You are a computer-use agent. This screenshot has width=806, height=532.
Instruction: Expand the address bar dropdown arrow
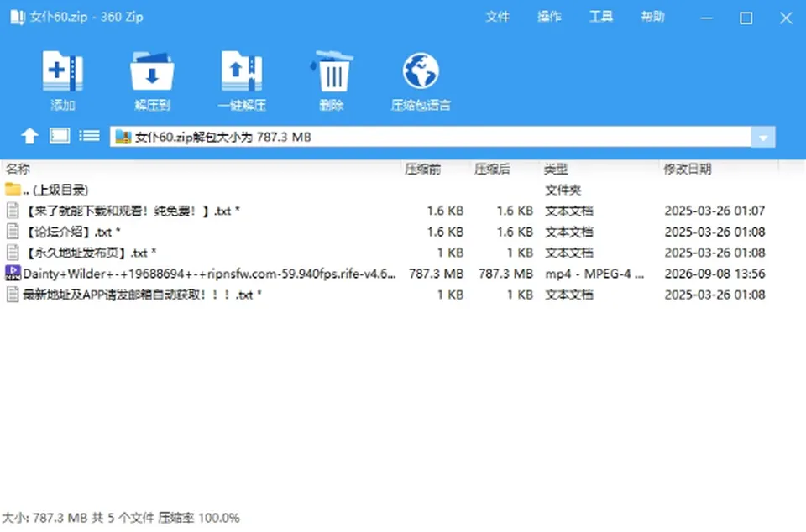click(x=763, y=137)
